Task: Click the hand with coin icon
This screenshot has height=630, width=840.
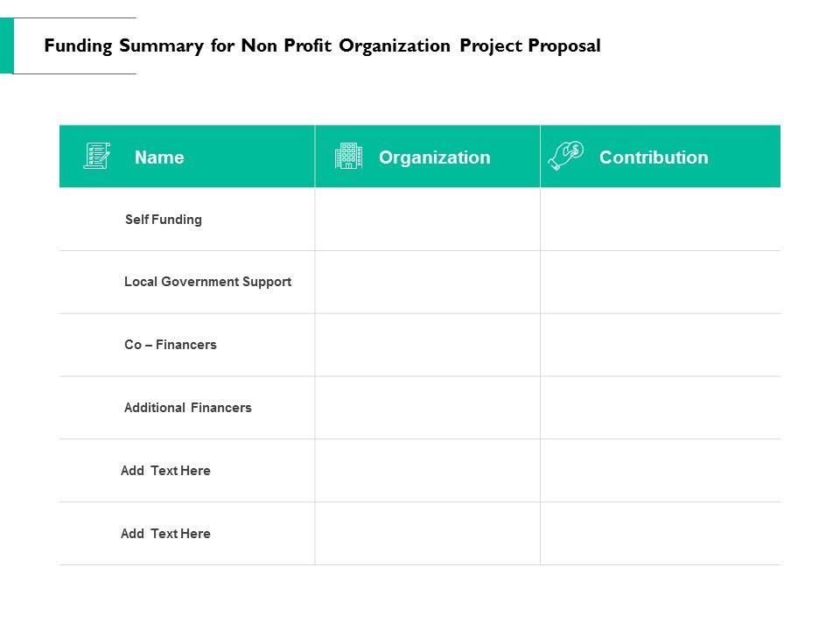Action: pos(566,154)
